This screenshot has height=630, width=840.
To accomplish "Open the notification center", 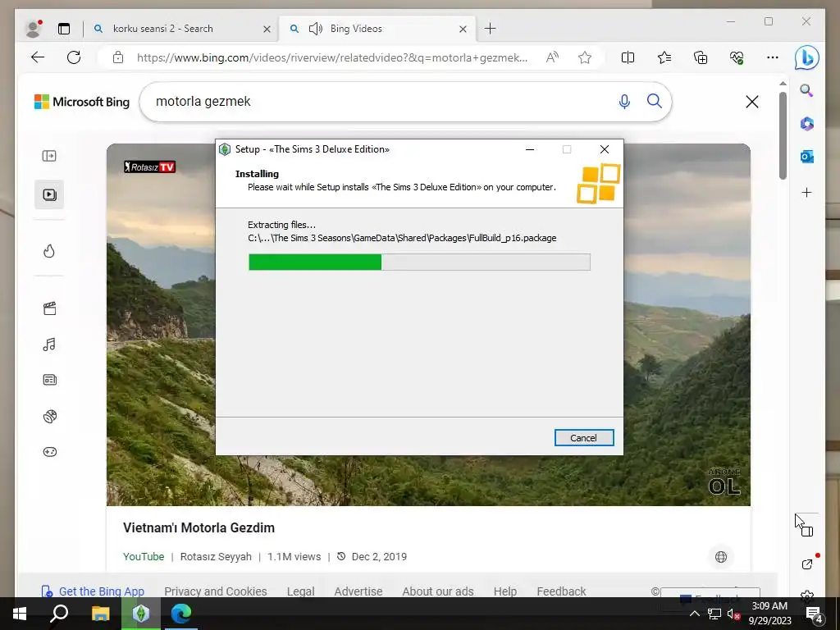I will coord(815,614).
